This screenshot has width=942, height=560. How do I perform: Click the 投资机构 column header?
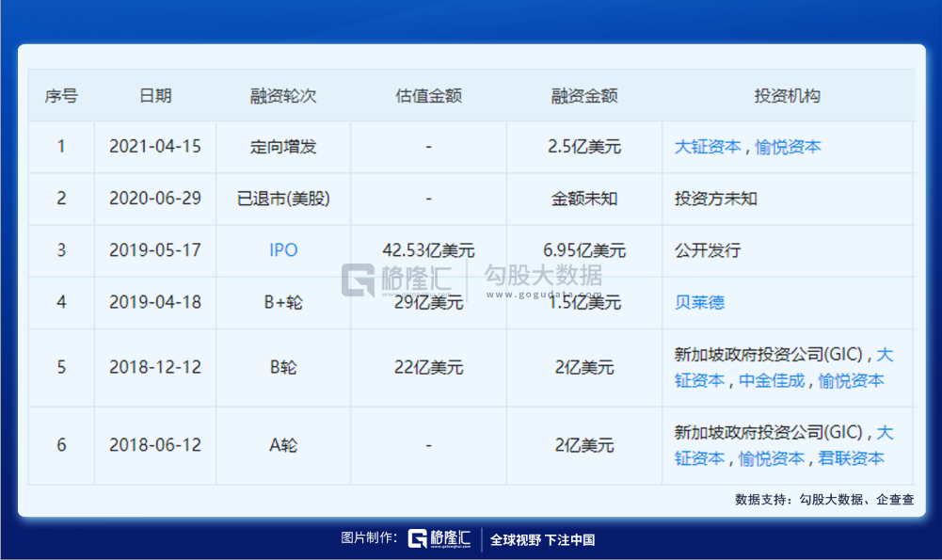(787, 96)
